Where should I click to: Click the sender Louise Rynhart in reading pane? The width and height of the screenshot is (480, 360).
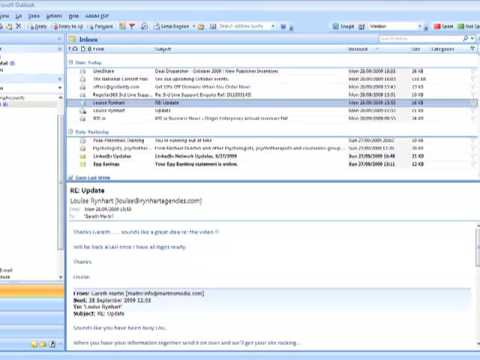pyautogui.click(x=136, y=201)
